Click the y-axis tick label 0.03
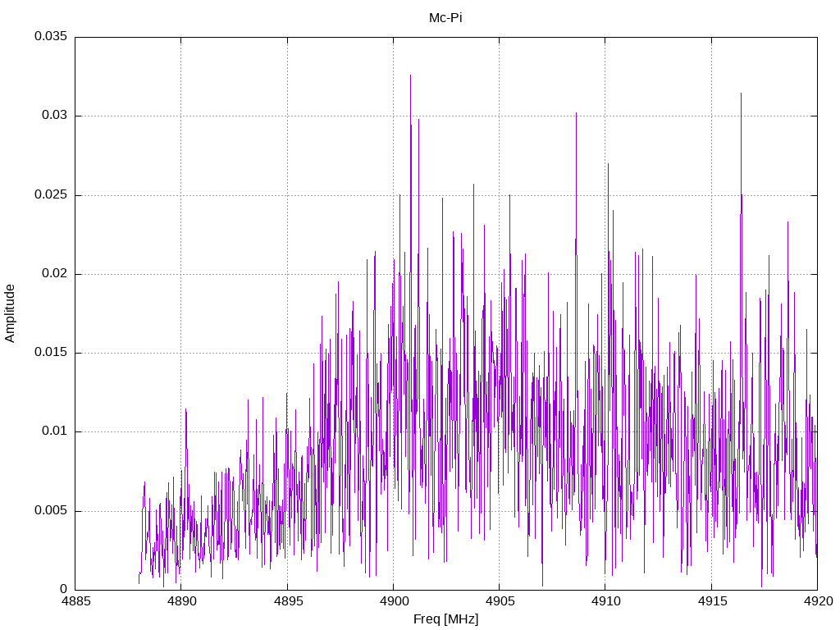 pyautogui.click(x=55, y=115)
